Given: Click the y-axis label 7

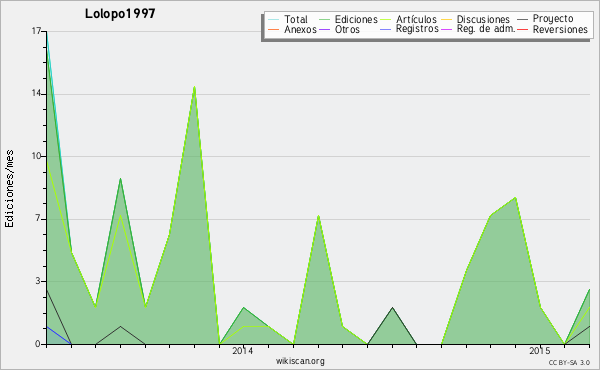Looking at the screenshot, I should (38, 218).
